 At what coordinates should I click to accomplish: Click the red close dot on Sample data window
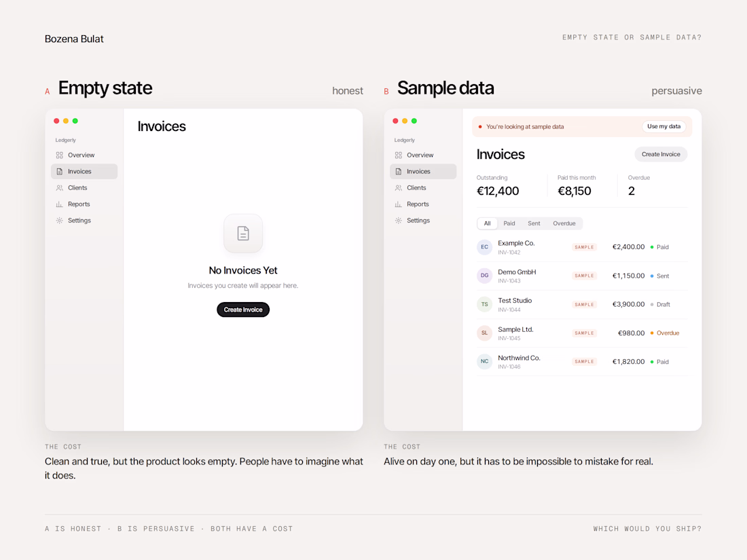[x=395, y=121]
